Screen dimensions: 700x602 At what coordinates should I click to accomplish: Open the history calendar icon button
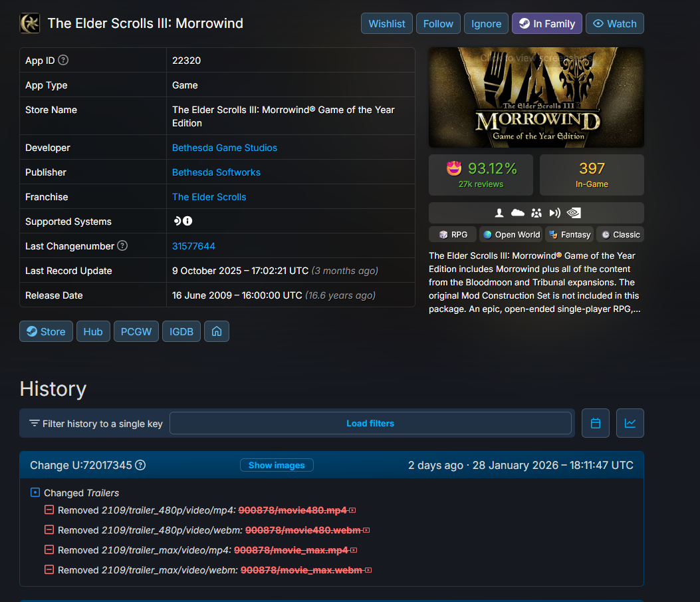(596, 423)
